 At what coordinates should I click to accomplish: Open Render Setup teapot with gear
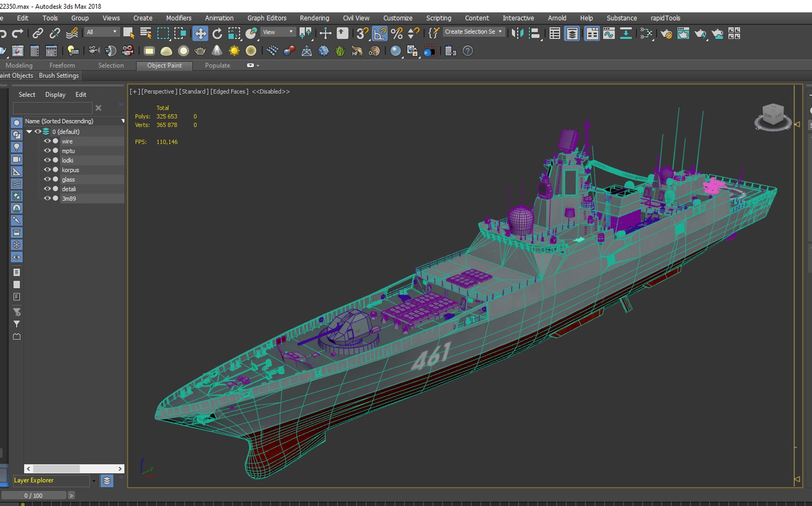coord(666,33)
